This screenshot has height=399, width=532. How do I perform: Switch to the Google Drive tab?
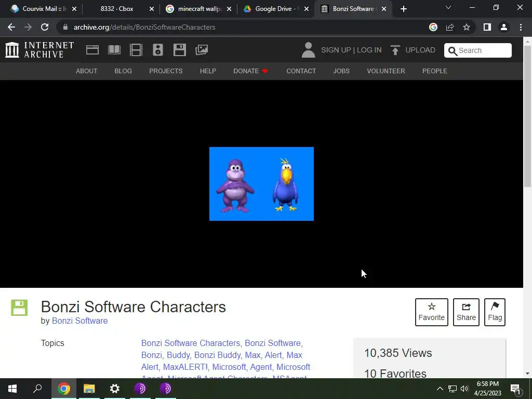click(276, 9)
